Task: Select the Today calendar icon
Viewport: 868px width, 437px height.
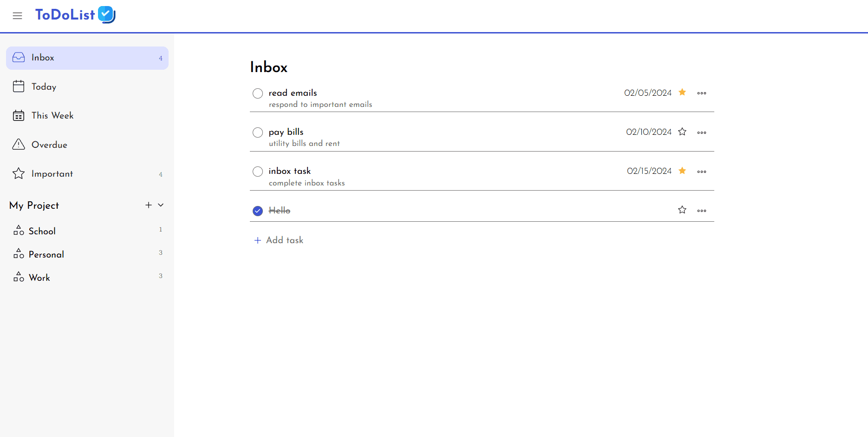Action: [x=18, y=86]
